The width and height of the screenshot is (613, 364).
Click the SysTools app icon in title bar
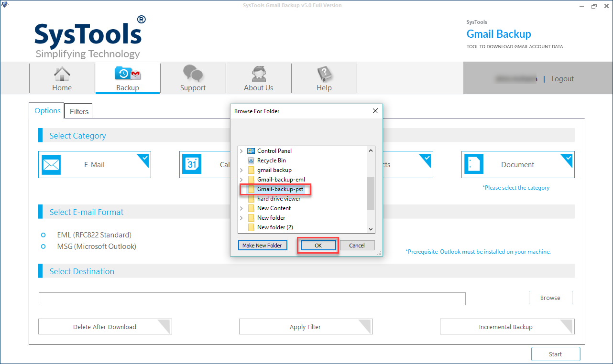(x=5, y=5)
